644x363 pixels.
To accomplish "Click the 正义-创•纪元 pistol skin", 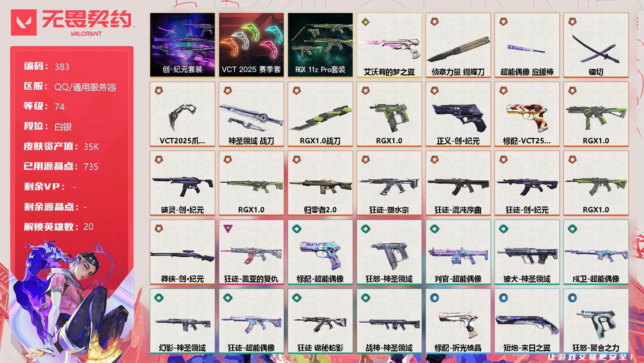I will click(x=458, y=114).
